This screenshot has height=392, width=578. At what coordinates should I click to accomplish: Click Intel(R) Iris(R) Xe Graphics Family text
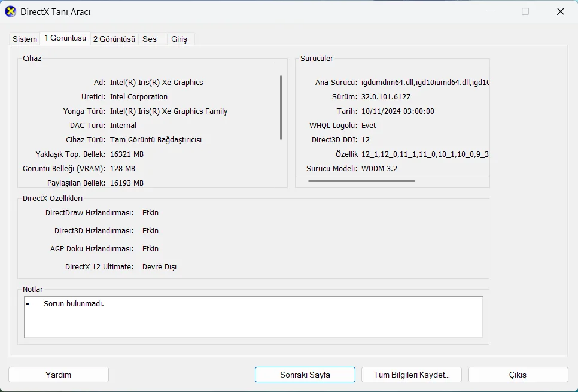point(169,111)
